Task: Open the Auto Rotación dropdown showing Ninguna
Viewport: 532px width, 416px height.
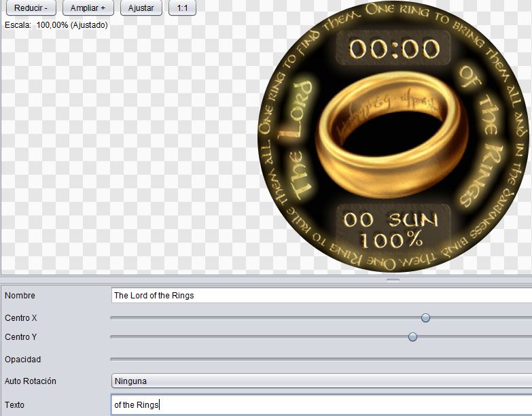Action: [x=321, y=381]
